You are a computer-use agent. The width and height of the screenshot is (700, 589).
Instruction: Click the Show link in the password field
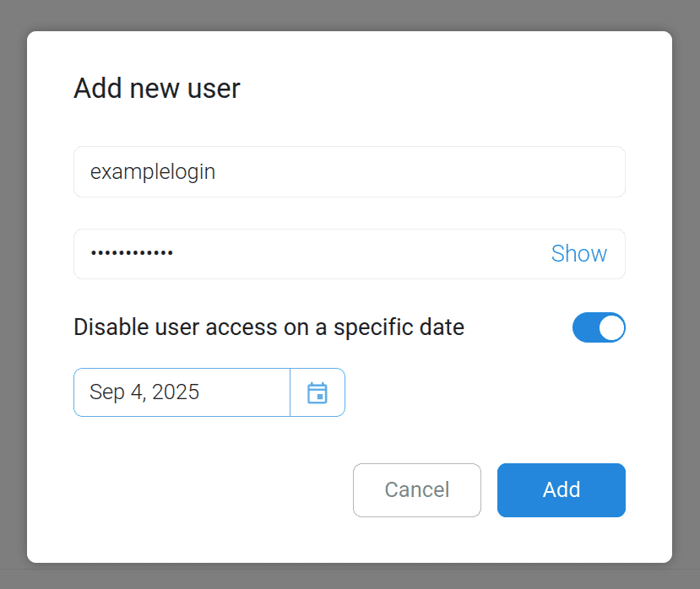point(578,253)
